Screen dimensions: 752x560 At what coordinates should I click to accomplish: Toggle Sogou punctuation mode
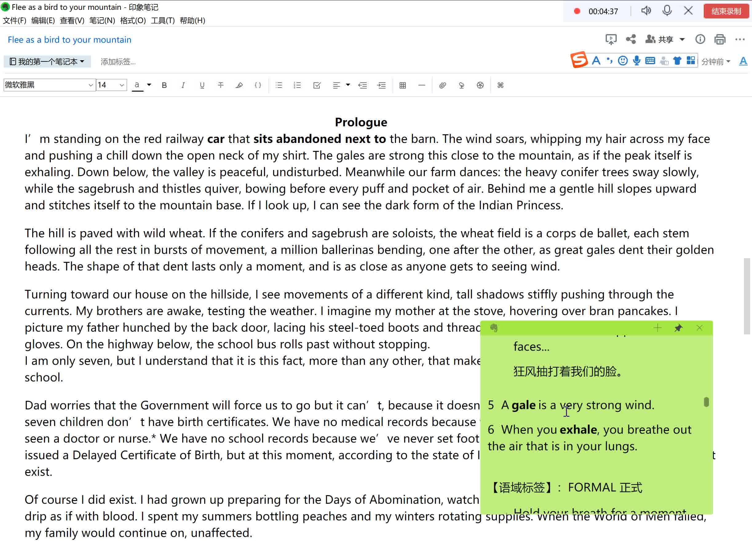pyautogui.click(x=610, y=61)
